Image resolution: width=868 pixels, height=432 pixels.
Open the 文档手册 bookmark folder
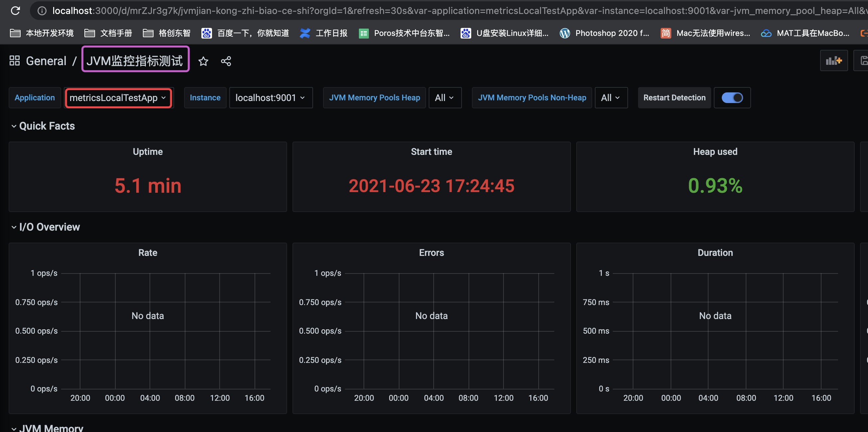pyautogui.click(x=108, y=33)
